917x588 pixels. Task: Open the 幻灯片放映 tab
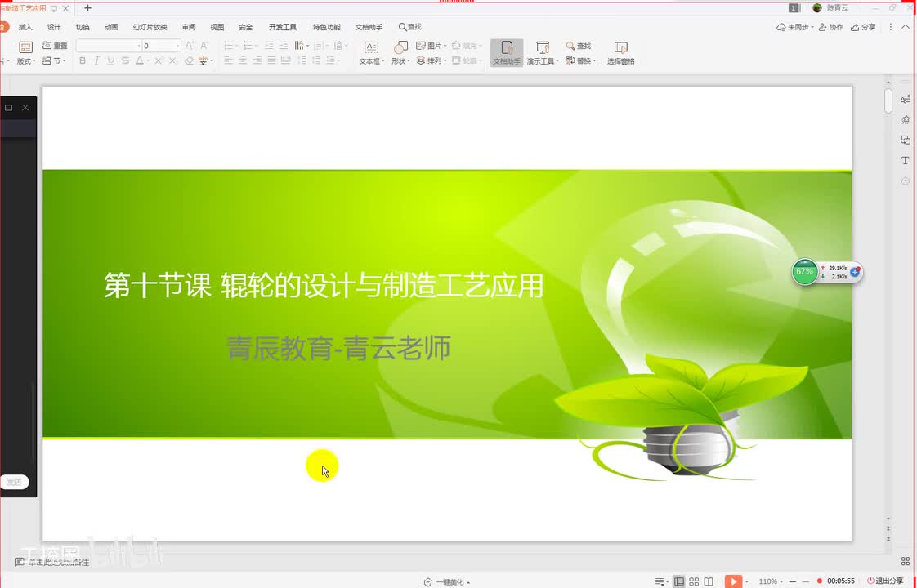(x=150, y=27)
